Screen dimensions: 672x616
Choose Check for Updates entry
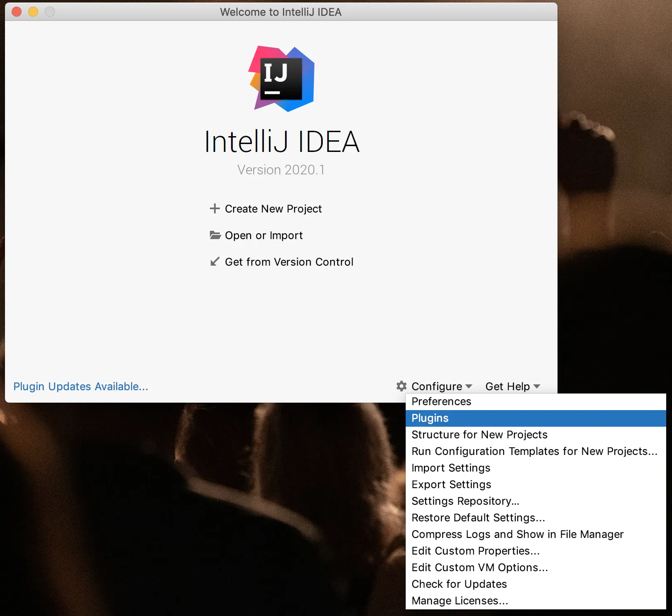[x=536, y=584]
